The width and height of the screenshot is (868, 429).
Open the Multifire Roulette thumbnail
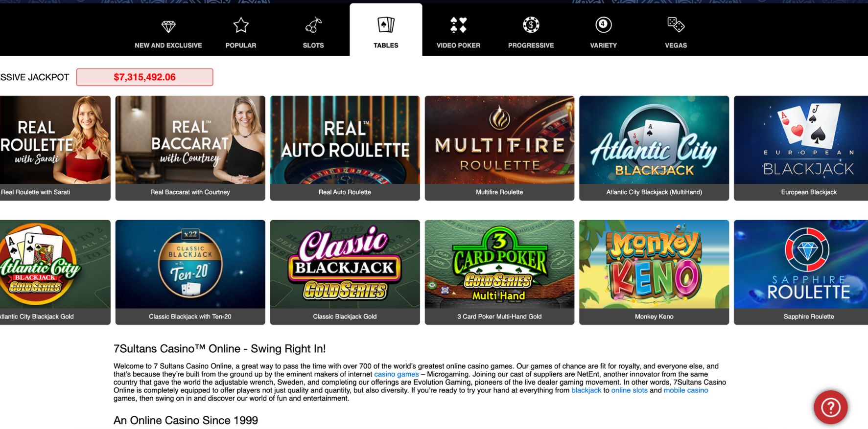[499, 148]
